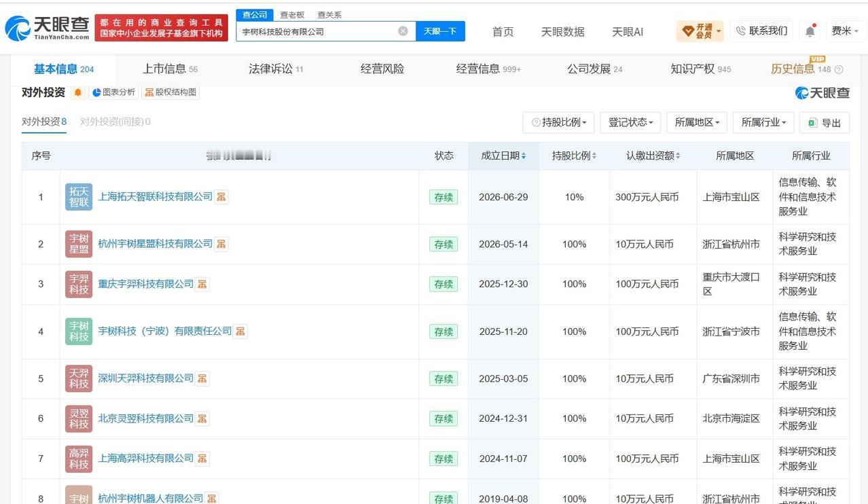Click the 天眼一下 search button
This screenshot has width=868, height=504.
coord(440,31)
